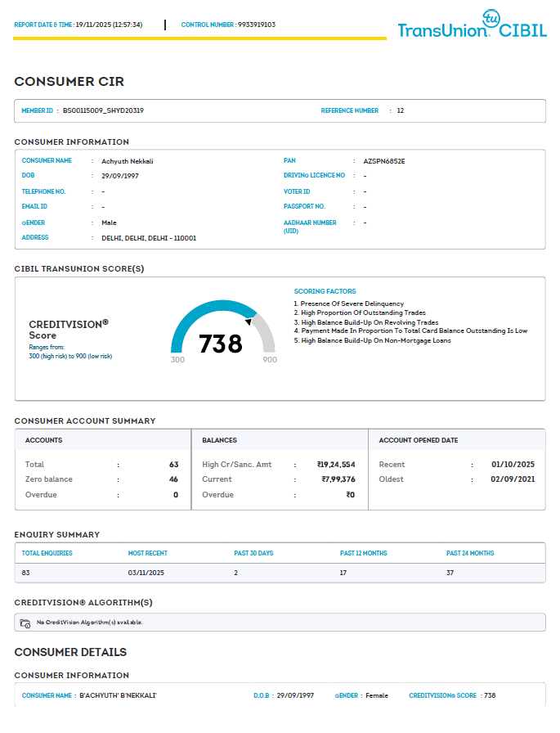
Task: Click the Accounts section header
Action: (x=43, y=440)
